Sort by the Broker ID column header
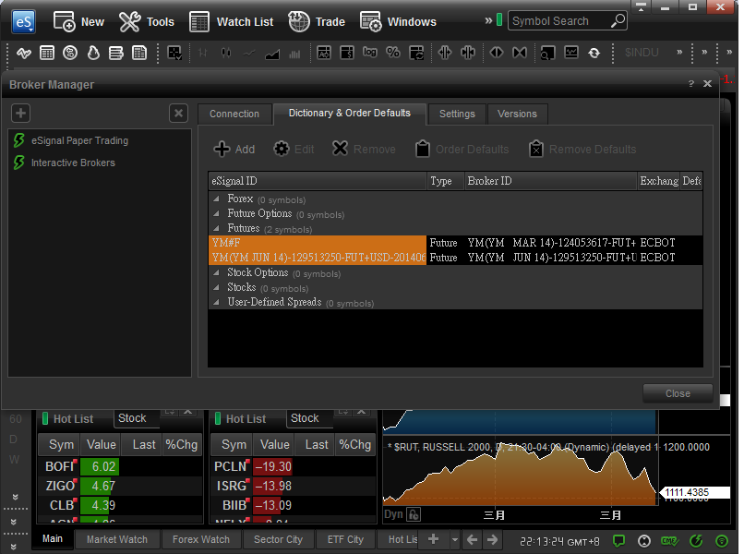The width and height of the screenshot is (756, 554). click(550, 181)
